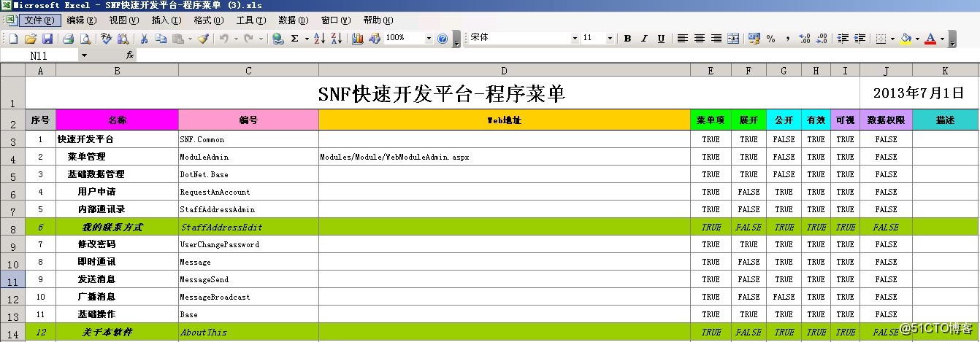Screen dimensions: 980x342
Task: Expand the Undo history dropdown arrow
Action: coord(236,39)
